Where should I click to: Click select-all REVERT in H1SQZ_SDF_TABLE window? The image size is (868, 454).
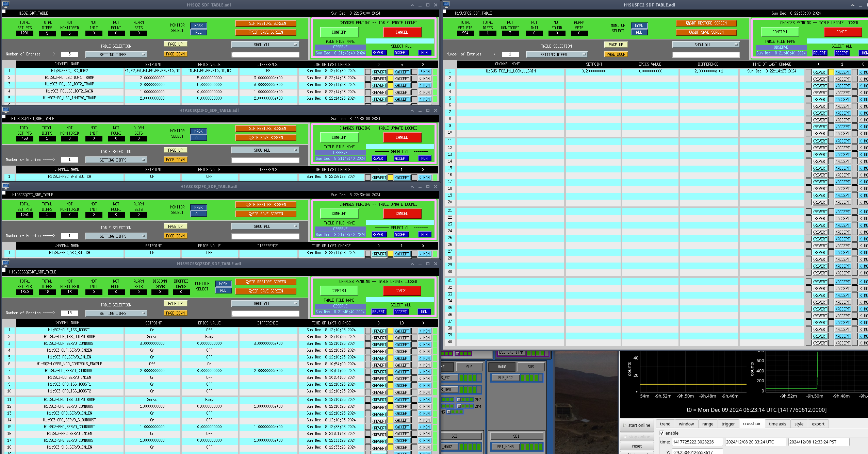pyautogui.click(x=379, y=53)
